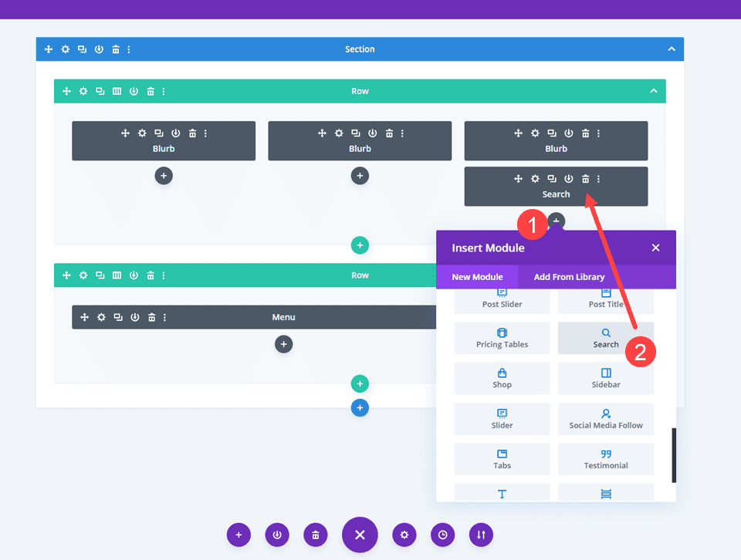Insert the Testimonial module
Viewport: 741px width, 560px height.
pyautogui.click(x=606, y=459)
